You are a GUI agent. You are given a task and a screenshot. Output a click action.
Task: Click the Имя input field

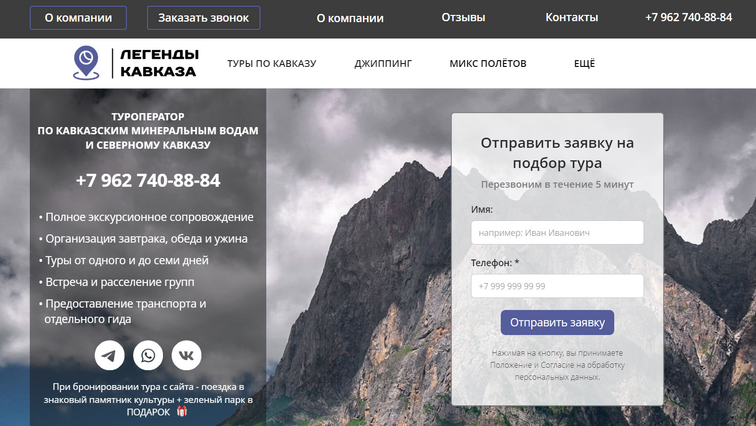[557, 233]
